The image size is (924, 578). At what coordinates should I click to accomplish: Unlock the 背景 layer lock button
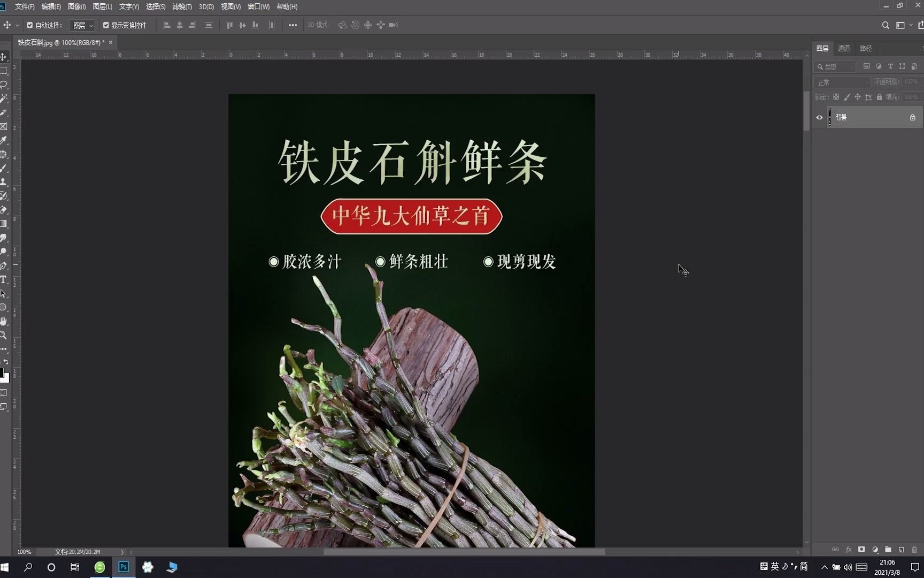click(x=912, y=117)
